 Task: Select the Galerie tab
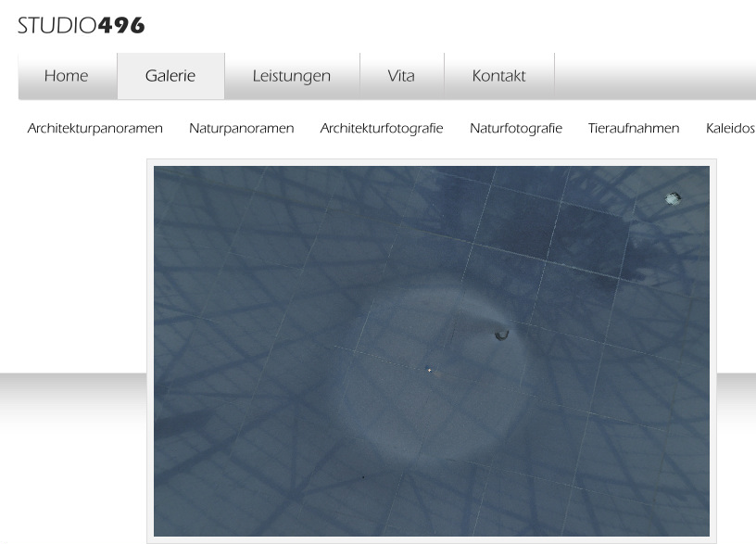170,76
